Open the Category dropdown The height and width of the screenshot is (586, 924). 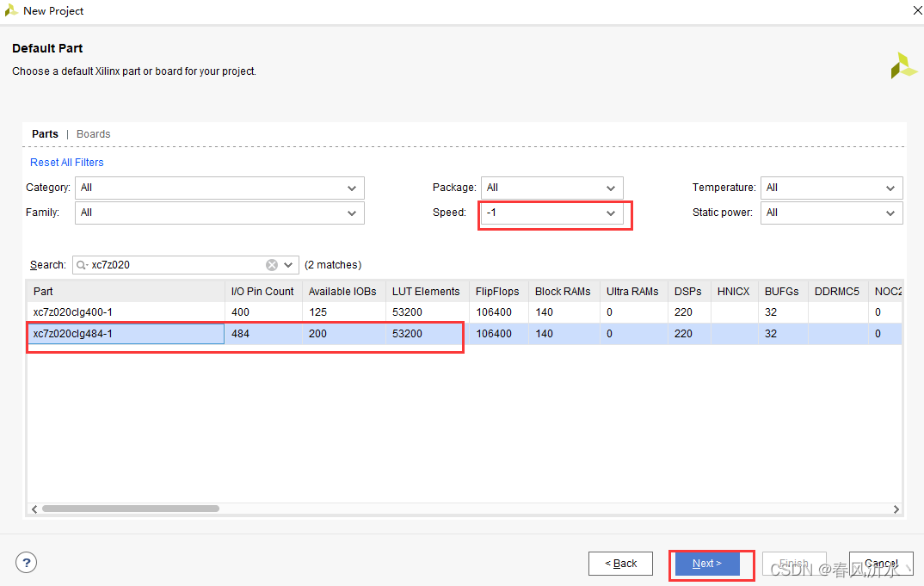pyautogui.click(x=219, y=188)
